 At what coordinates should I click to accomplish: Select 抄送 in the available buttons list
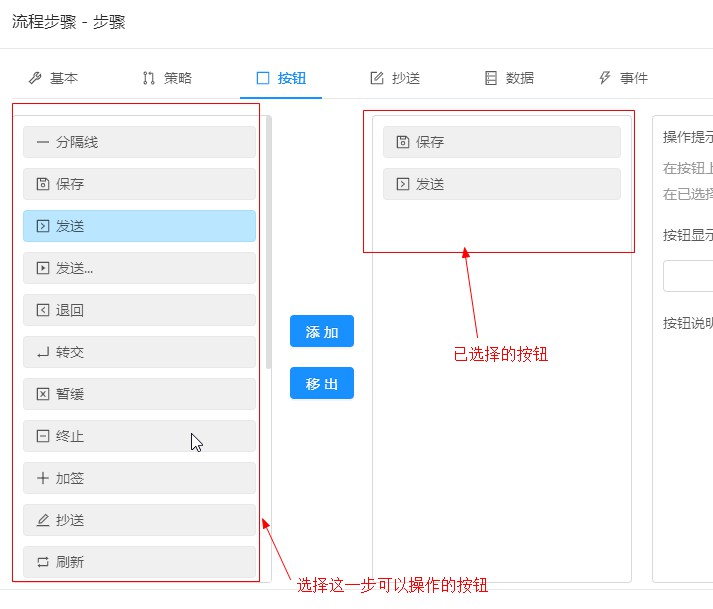click(x=140, y=520)
